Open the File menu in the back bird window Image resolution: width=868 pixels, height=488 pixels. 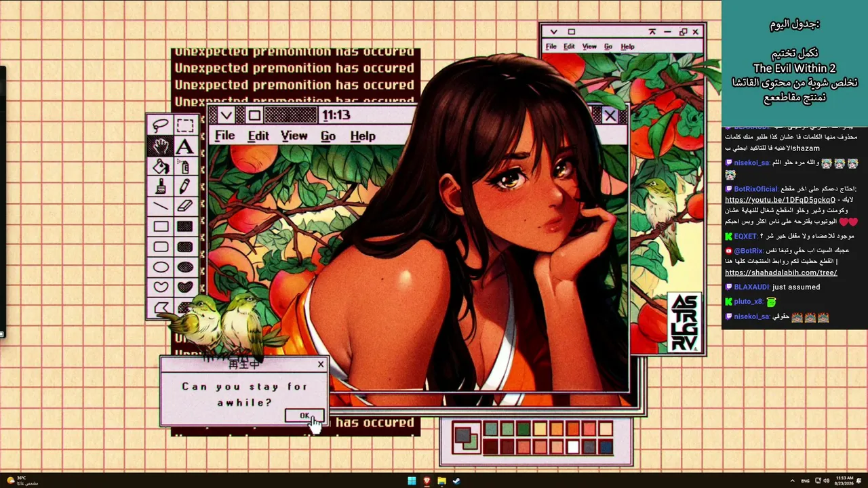click(x=551, y=47)
